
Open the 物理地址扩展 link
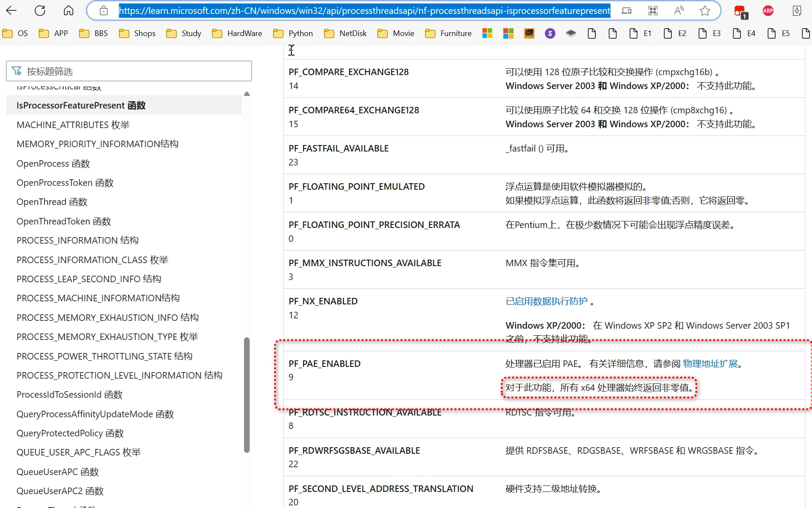coord(710,363)
